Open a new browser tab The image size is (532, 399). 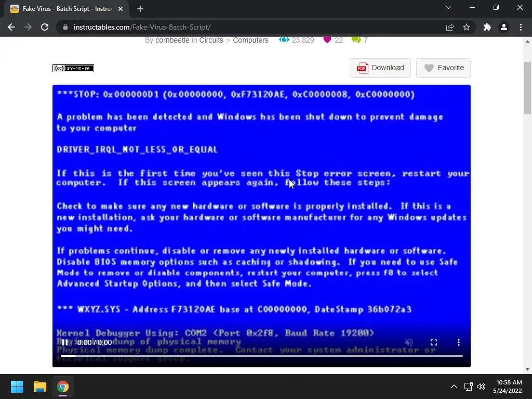[x=140, y=9]
